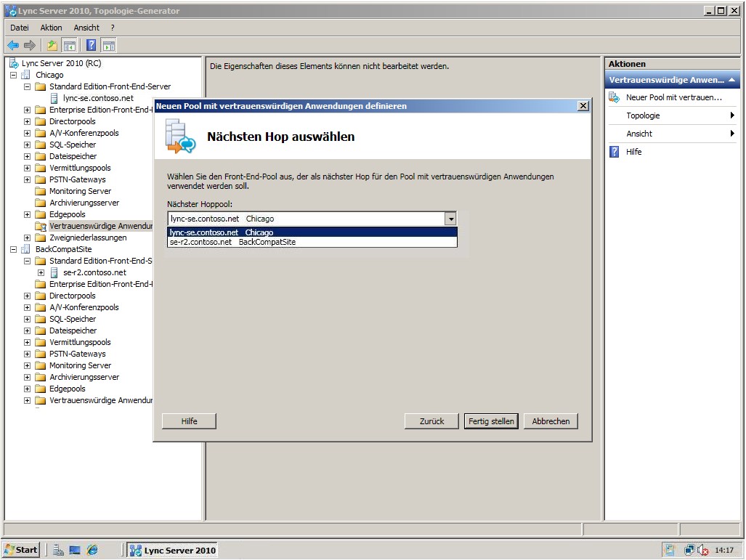This screenshot has width=746, height=560.
Task: Open Ansicht submenu in Aktionen pane
Action: coord(672,134)
